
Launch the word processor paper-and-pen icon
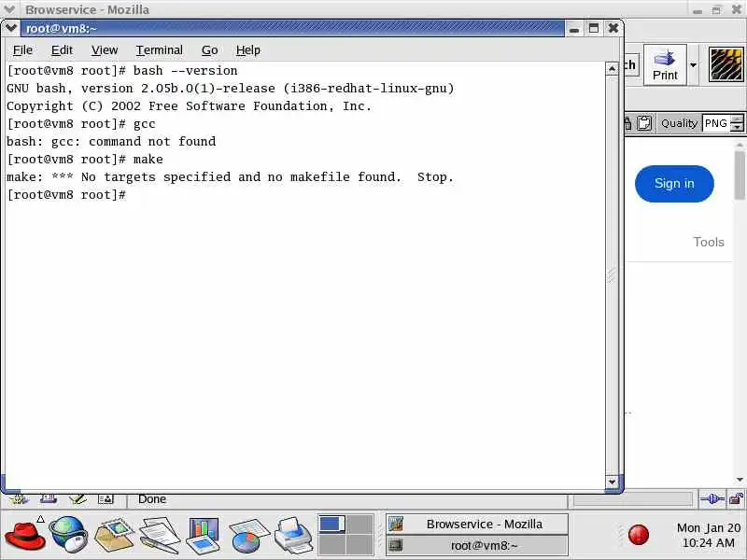coord(160,535)
